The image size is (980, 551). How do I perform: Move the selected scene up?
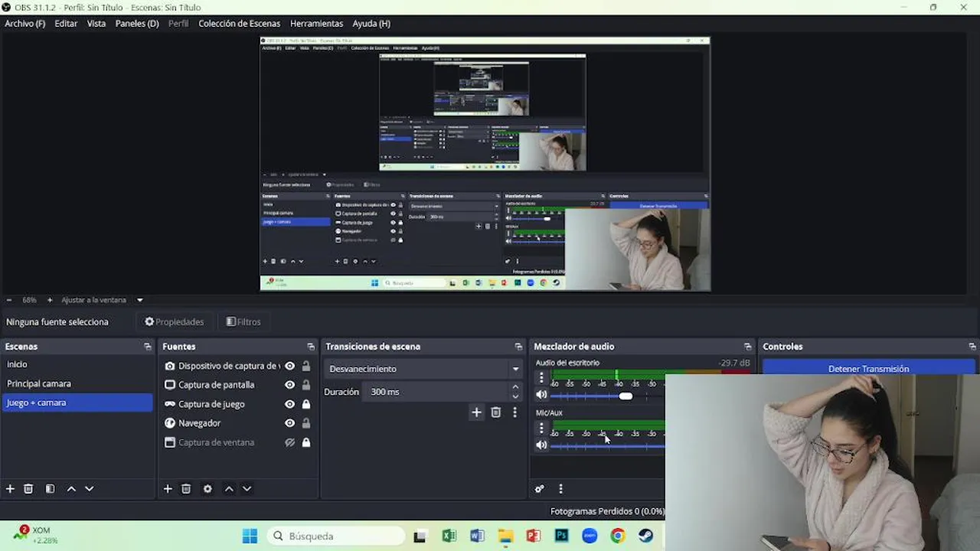click(x=71, y=489)
